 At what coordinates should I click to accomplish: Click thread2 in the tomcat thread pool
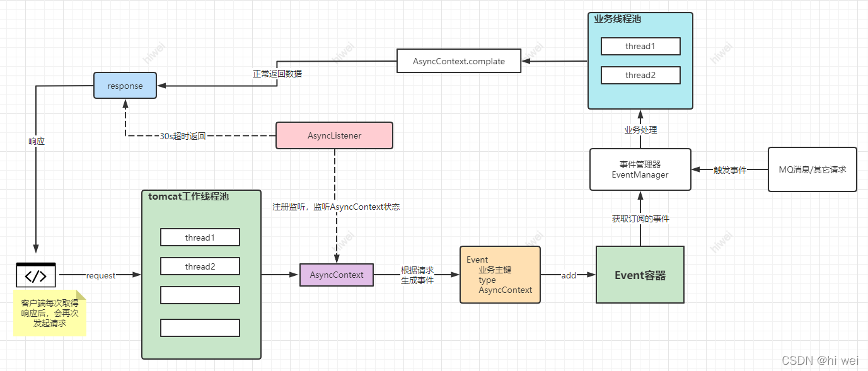(x=200, y=266)
